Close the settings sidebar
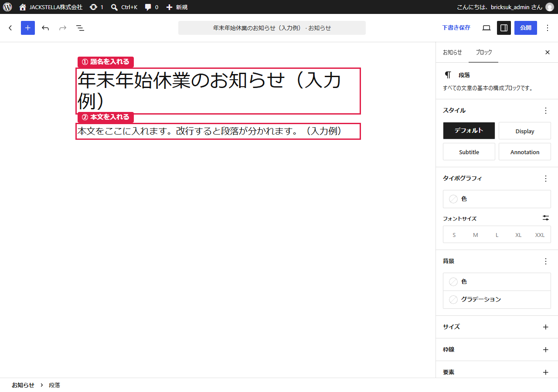This screenshot has height=392, width=558. pyautogui.click(x=548, y=52)
